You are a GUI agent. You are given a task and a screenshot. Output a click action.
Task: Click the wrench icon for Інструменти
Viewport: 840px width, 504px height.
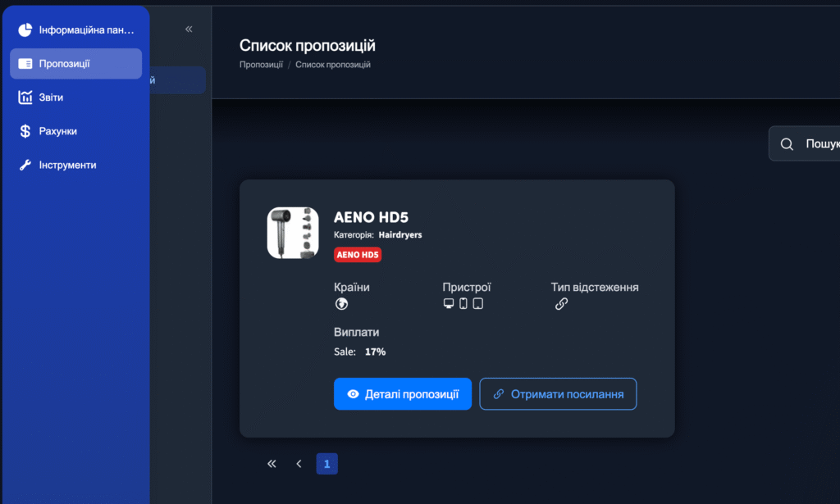(x=25, y=165)
